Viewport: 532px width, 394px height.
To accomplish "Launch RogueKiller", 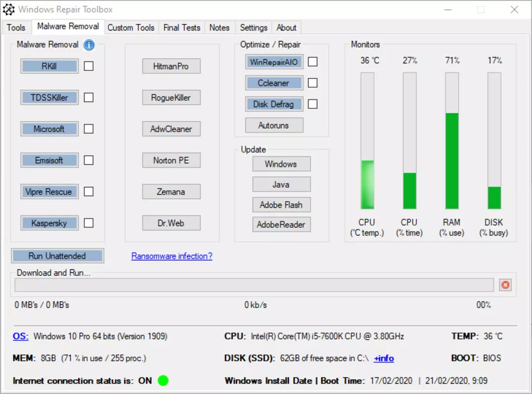I will [171, 98].
